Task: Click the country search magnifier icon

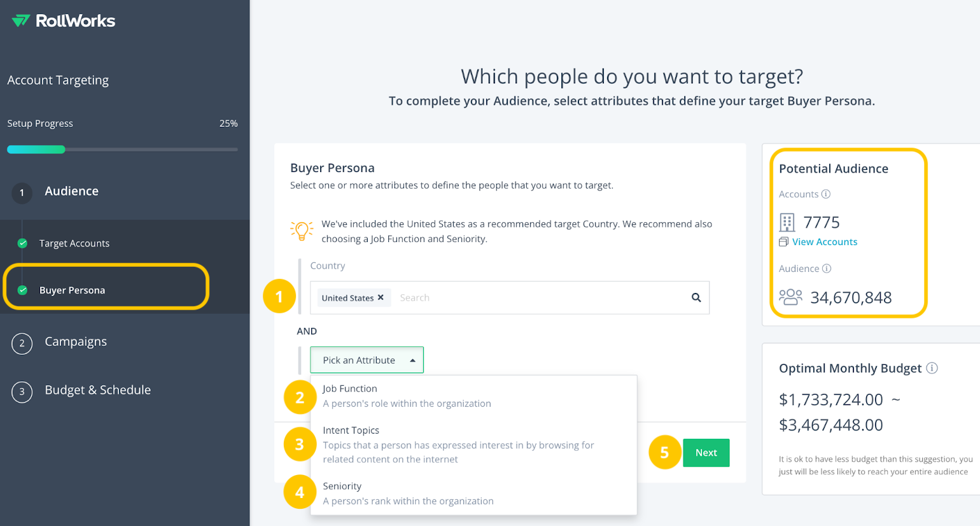Action: 696,297
